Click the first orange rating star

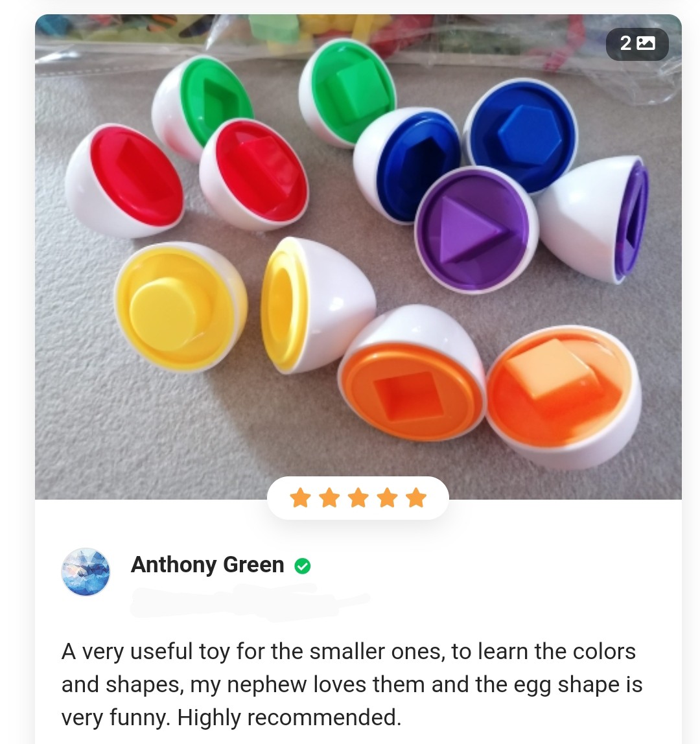click(300, 498)
